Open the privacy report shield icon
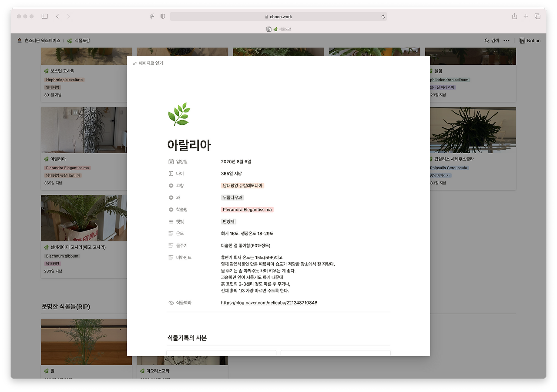 coord(163,16)
